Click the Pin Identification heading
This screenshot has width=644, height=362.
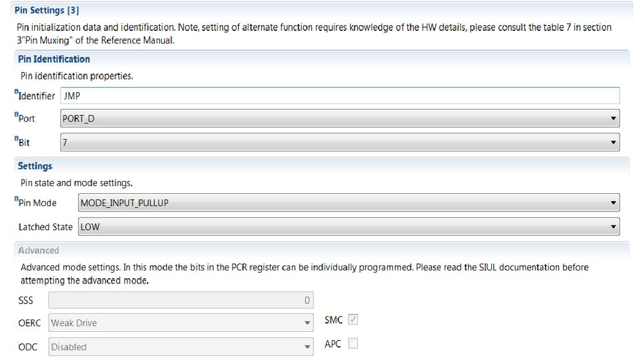(54, 59)
